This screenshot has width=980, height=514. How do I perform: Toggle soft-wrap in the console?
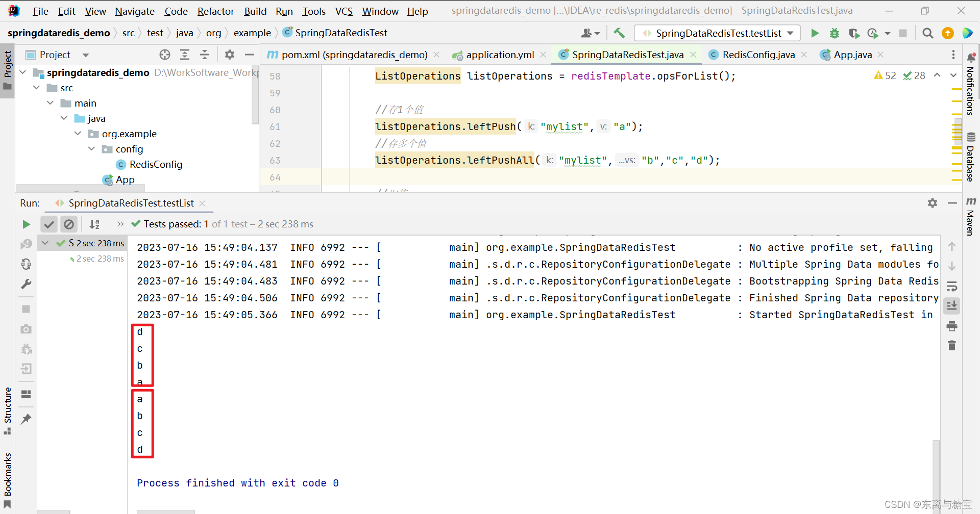tap(952, 286)
